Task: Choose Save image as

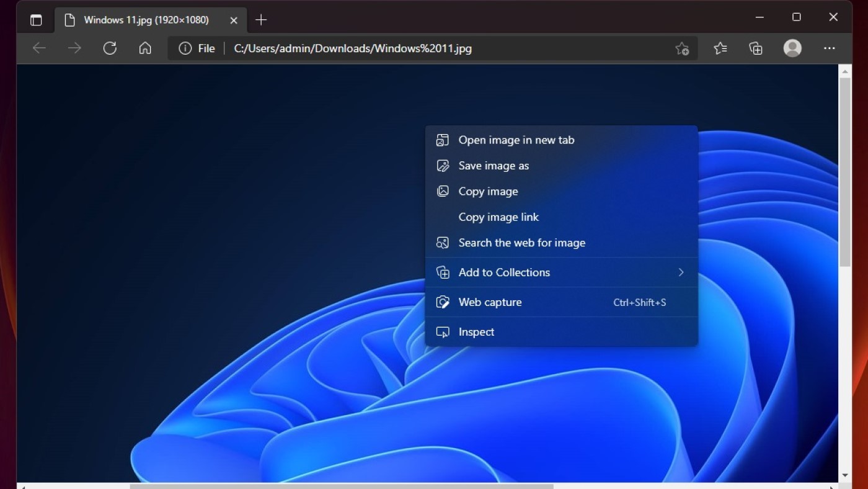Action: pos(561,166)
